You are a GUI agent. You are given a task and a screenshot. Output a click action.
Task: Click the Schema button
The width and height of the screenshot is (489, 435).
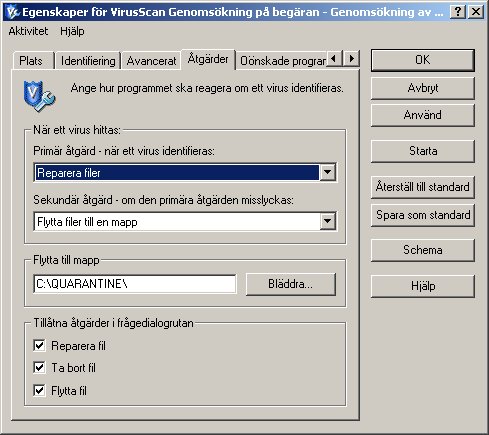point(423,250)
